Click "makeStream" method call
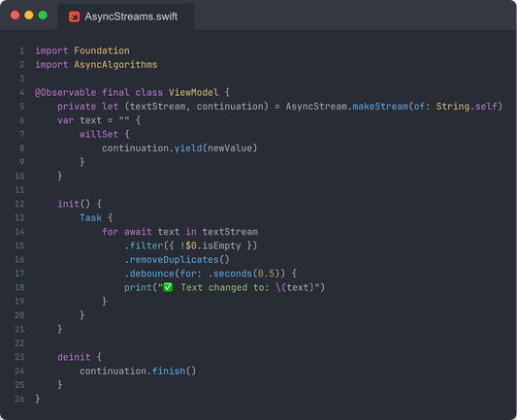Screen dimensions: 517x420 (380, 107)
